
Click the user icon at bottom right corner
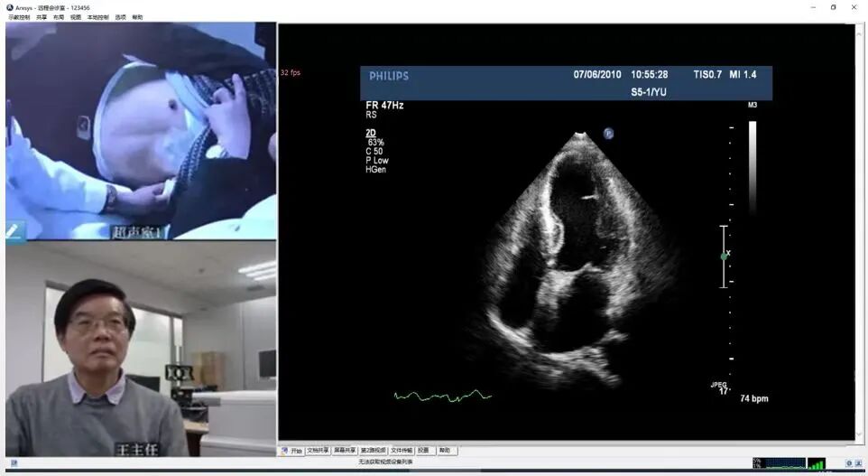(x=859, y=463)
